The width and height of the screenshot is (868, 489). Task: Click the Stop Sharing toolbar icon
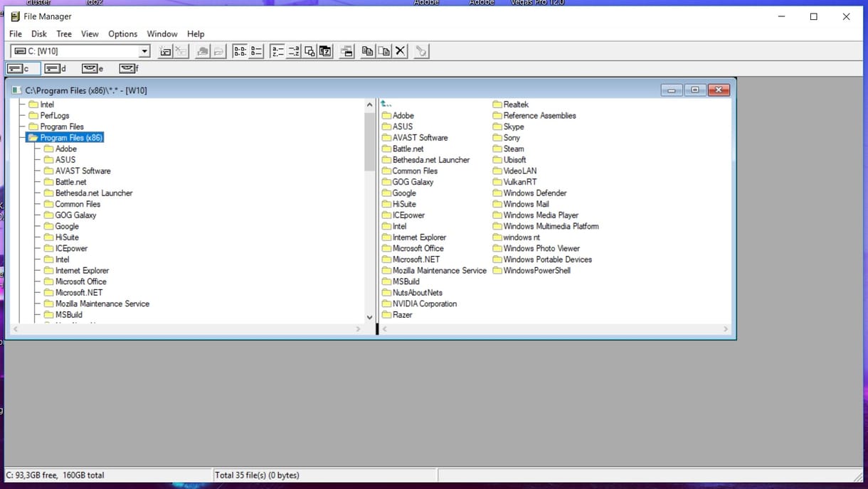[x=219, y=51]
